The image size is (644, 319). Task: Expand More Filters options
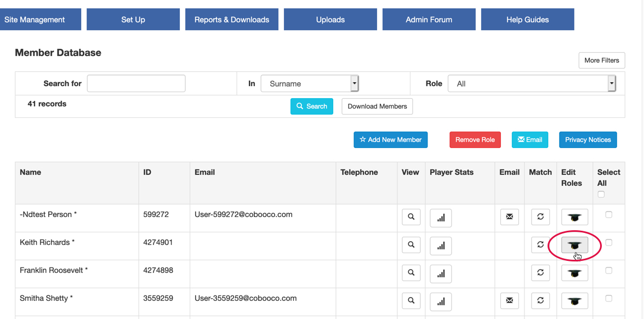point(601,60)
